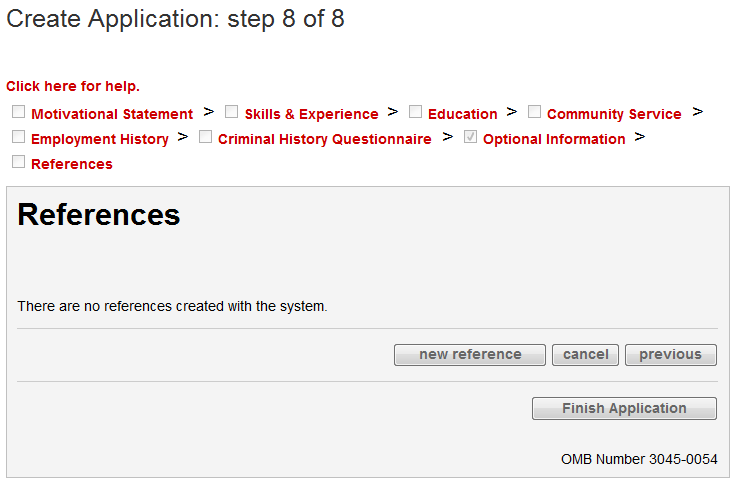Open the Motivational Statement step
Screen dimensions: 739x487
coord(112,115)
